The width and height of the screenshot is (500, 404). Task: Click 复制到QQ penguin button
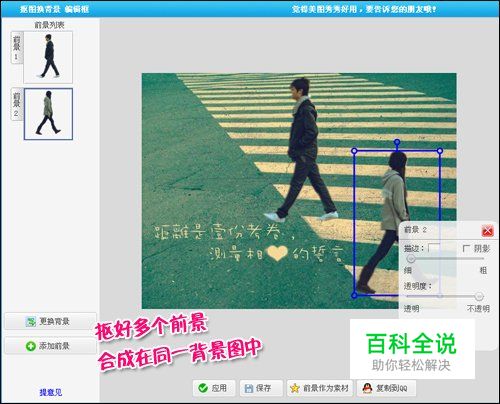pos(386,388)
